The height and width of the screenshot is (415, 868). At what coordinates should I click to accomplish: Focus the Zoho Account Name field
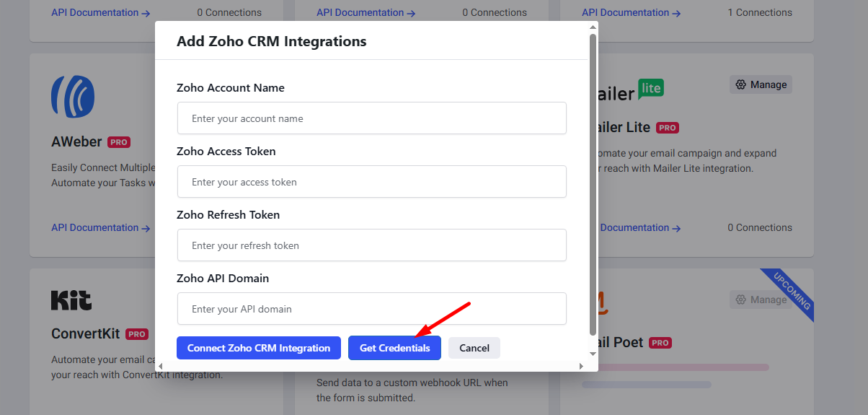click(371, 118)
